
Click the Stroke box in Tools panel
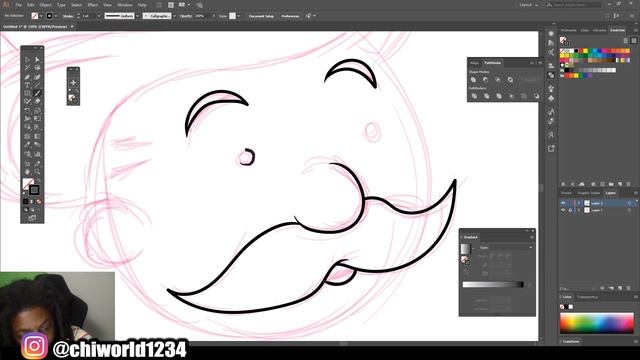tap(34, 190)
